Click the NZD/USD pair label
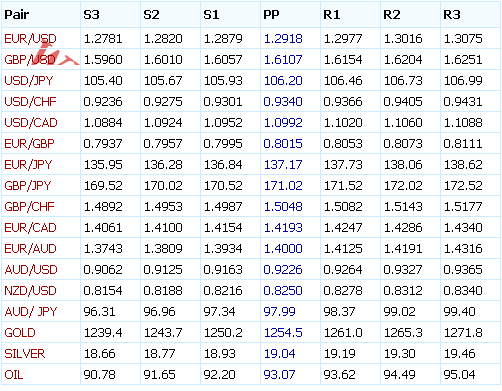This screenshot has width=502, height=391. tap(30, 291)
